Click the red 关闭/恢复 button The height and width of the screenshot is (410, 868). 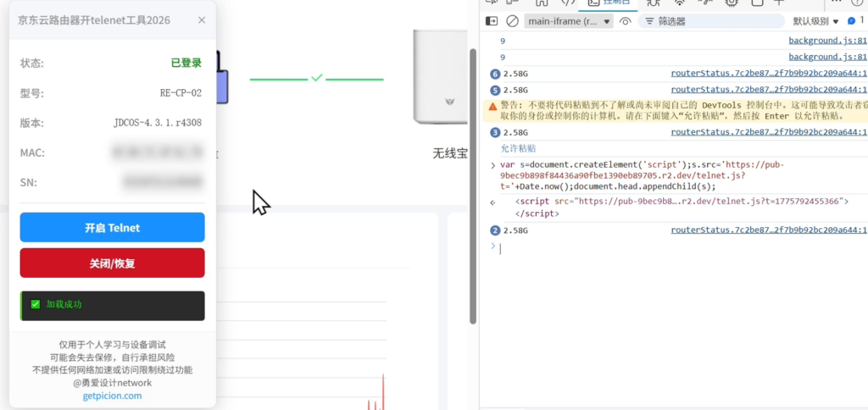113,263
